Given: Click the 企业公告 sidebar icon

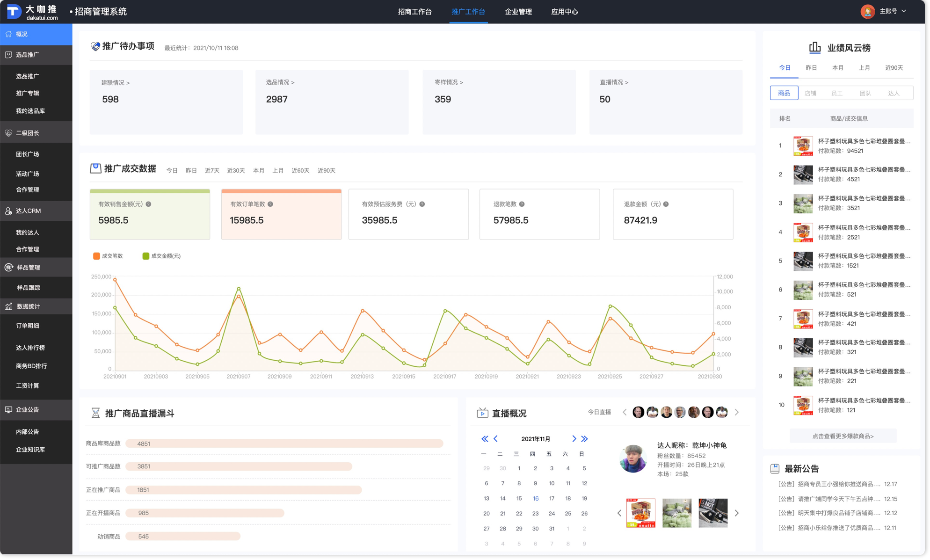Looking at the screenshot, I should pyautogui.click(x=8, y=409).
